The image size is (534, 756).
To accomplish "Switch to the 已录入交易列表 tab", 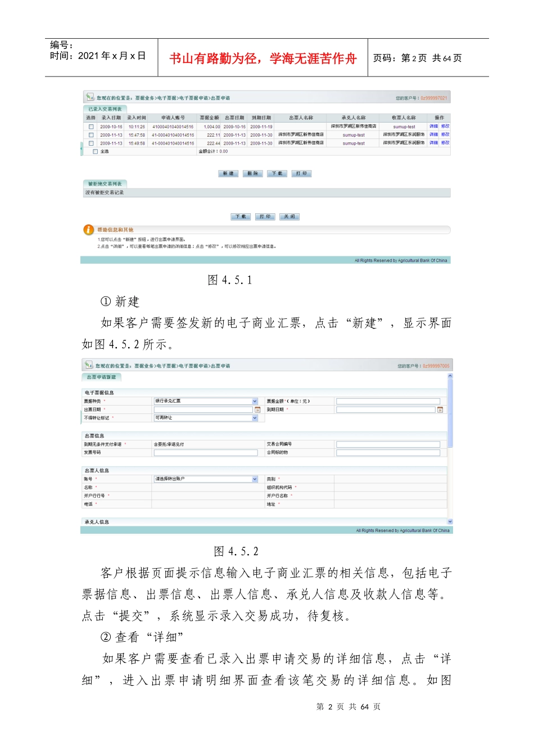I will click(x=105, y=109).
